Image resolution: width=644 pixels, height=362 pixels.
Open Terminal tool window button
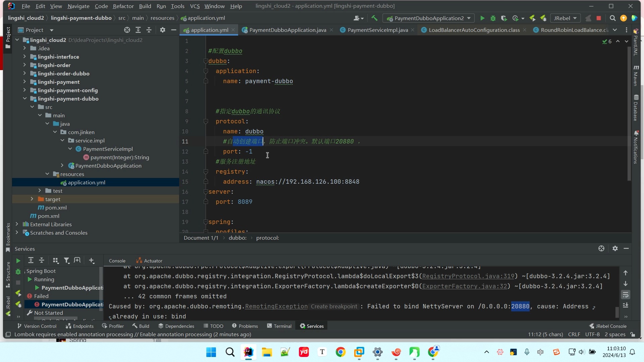click(x=279, y=326)
